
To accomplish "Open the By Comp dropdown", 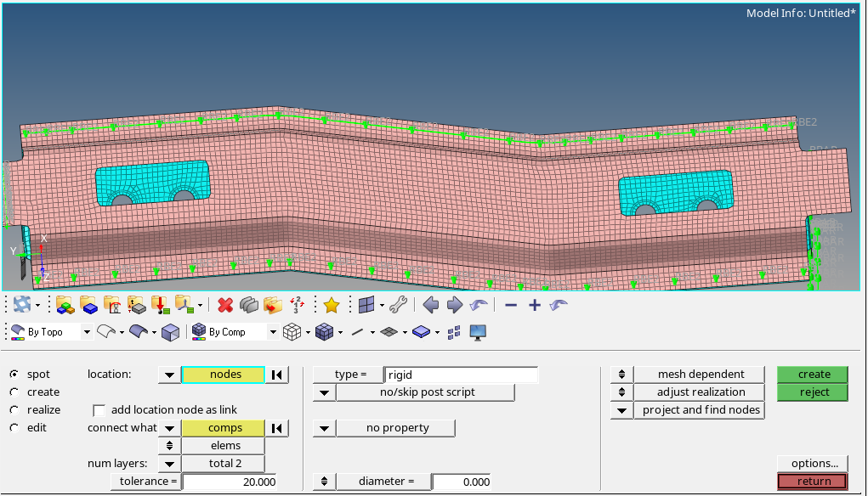I will [272, 331].
